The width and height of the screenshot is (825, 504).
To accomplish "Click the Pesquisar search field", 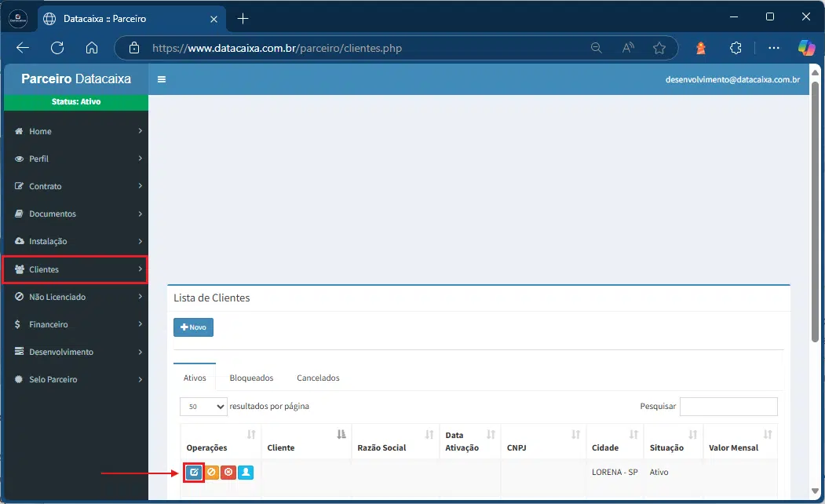I will coord(728,407).
